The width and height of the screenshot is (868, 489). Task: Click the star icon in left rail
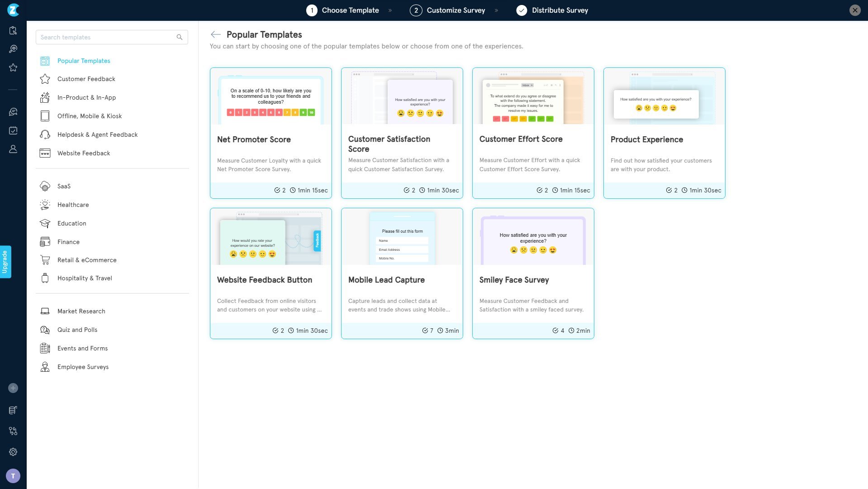coord(13,67)
